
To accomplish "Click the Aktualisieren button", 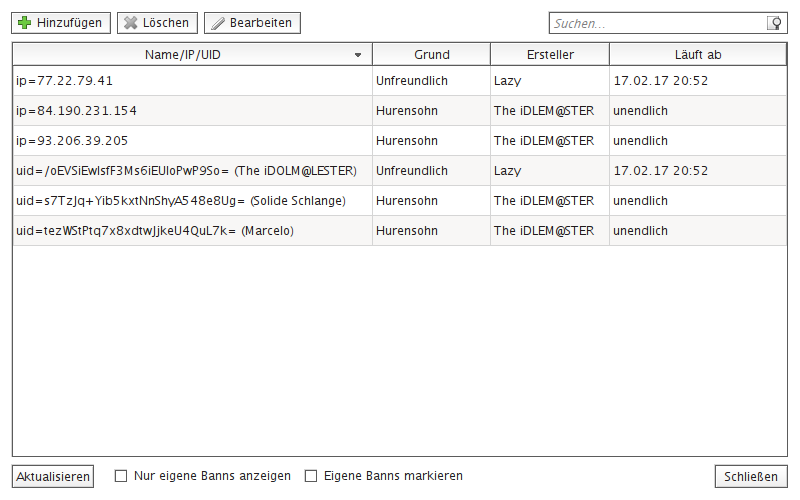I will coord(53,477).
